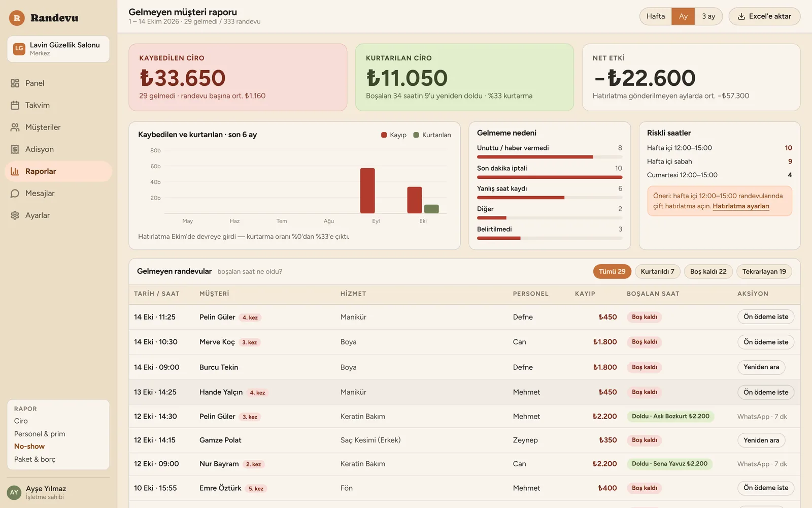Open the Paket & borç report
Image resolution: width=812 pixels, height=508 pixels.
click(35, 459)
